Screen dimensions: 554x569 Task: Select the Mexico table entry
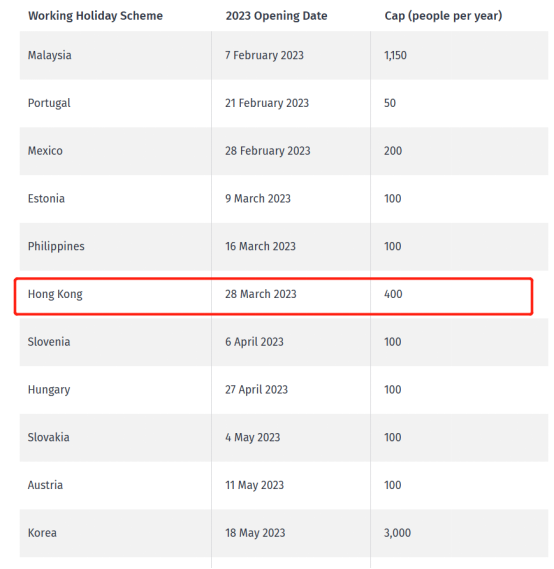tap(45, 151)
